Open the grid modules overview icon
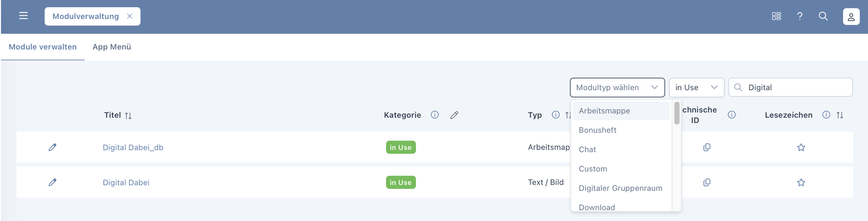This screenshot has height=221, width=868. click(x=776, y=16)
